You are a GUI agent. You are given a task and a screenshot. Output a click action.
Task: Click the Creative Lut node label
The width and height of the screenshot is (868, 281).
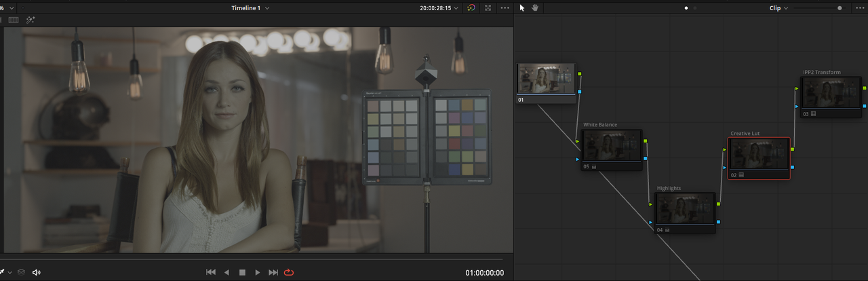[745, 134]
